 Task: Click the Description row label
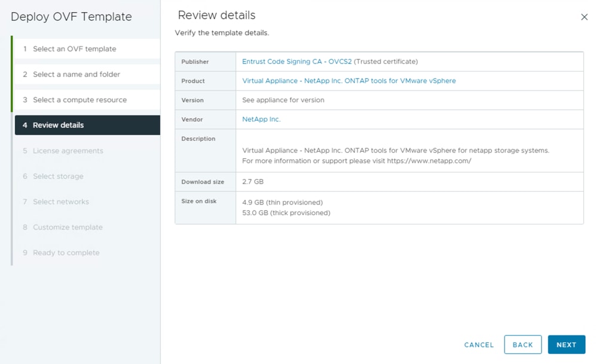tap(198, 139)
